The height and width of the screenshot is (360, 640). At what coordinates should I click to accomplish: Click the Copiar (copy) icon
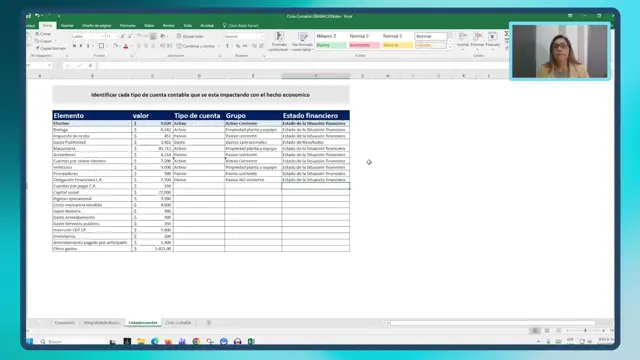point(37,41)
